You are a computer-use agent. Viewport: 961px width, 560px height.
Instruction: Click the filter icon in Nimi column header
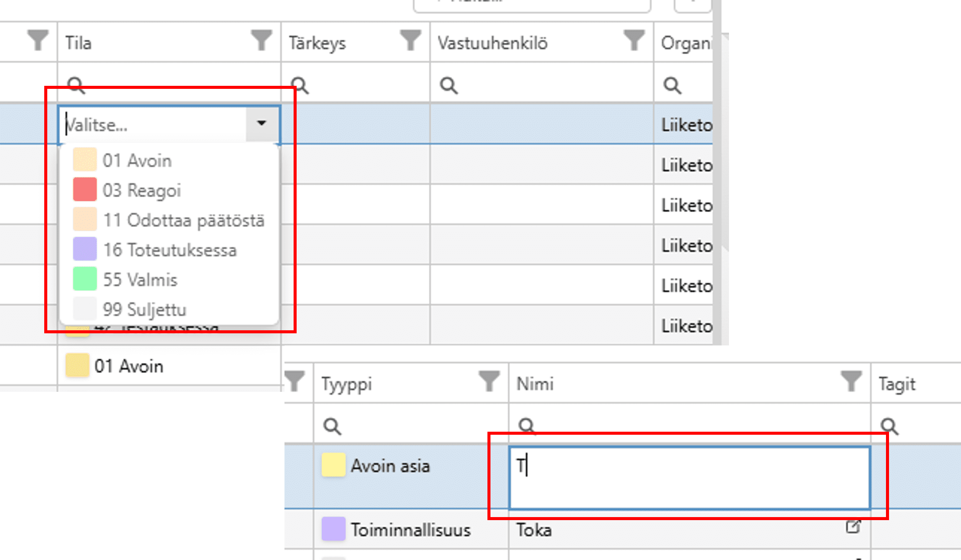point(851,381)
